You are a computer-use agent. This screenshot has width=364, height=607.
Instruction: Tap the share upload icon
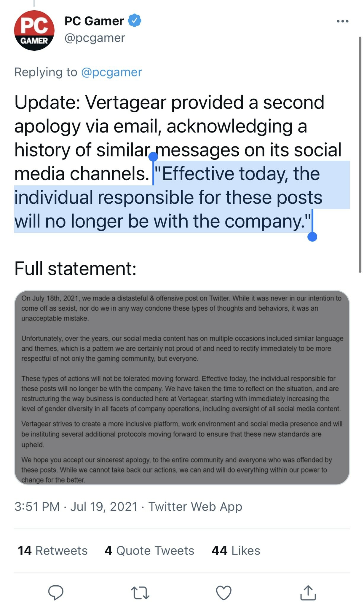308,592
